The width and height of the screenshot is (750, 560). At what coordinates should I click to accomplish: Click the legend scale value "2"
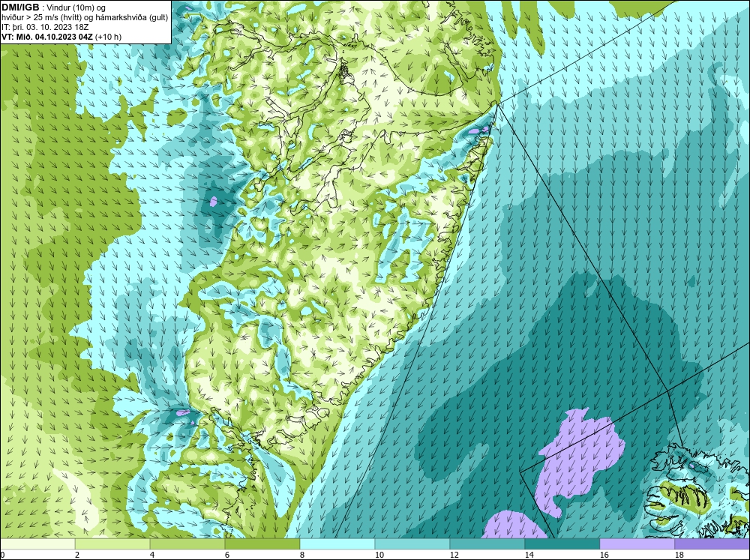point(77,555)
